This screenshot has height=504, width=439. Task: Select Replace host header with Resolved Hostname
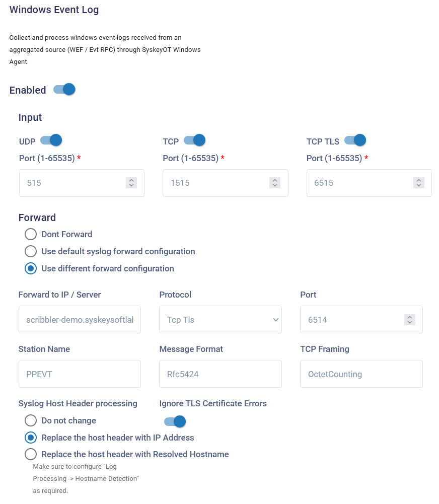coord(31,454)
